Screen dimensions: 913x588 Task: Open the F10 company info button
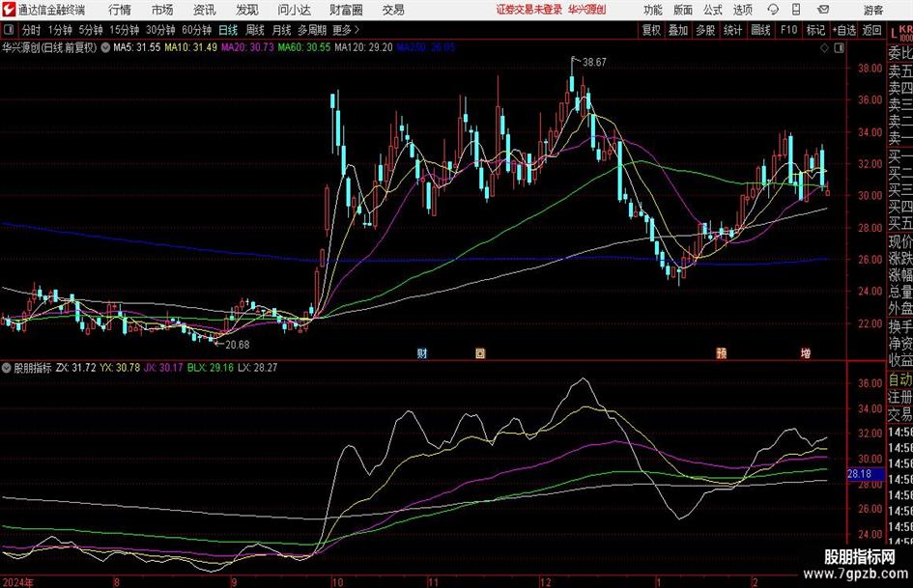(789, 30)
